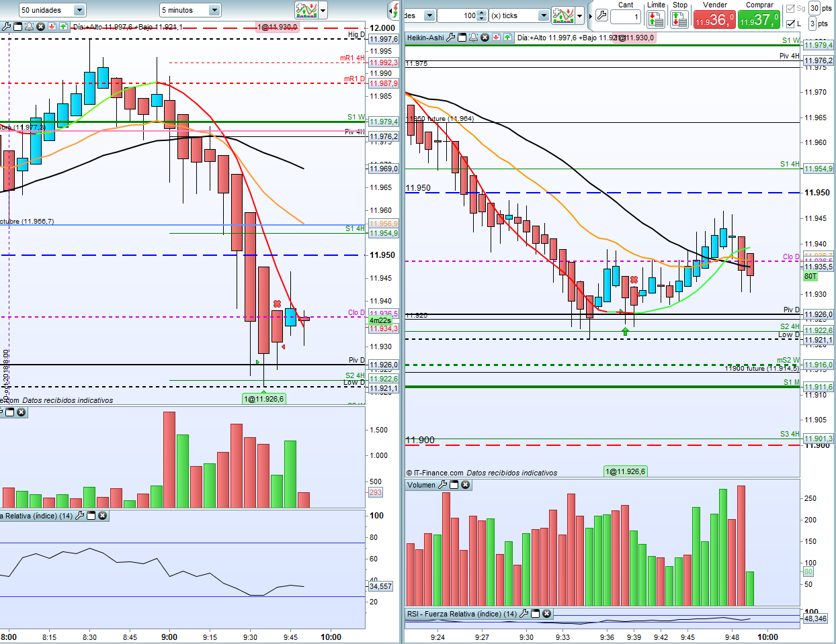
Task: Detach left price chart window icon
Action: click(x=18, y=27)
